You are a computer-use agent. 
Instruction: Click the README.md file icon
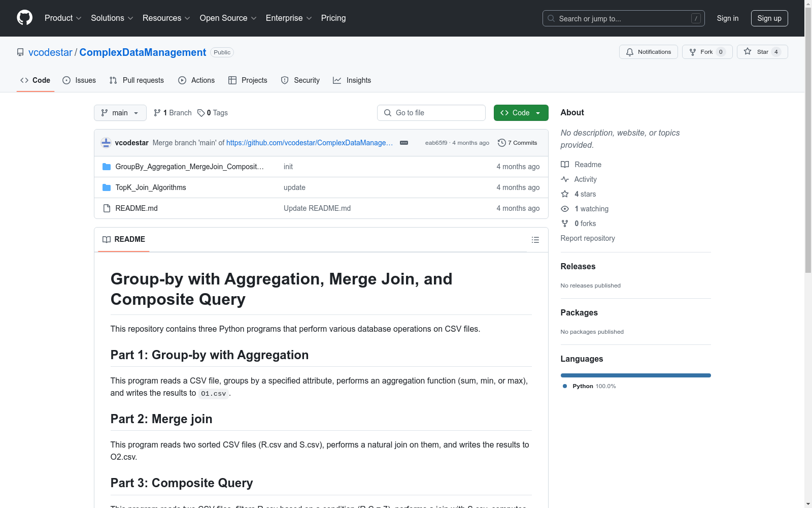(x=107, y=208)
